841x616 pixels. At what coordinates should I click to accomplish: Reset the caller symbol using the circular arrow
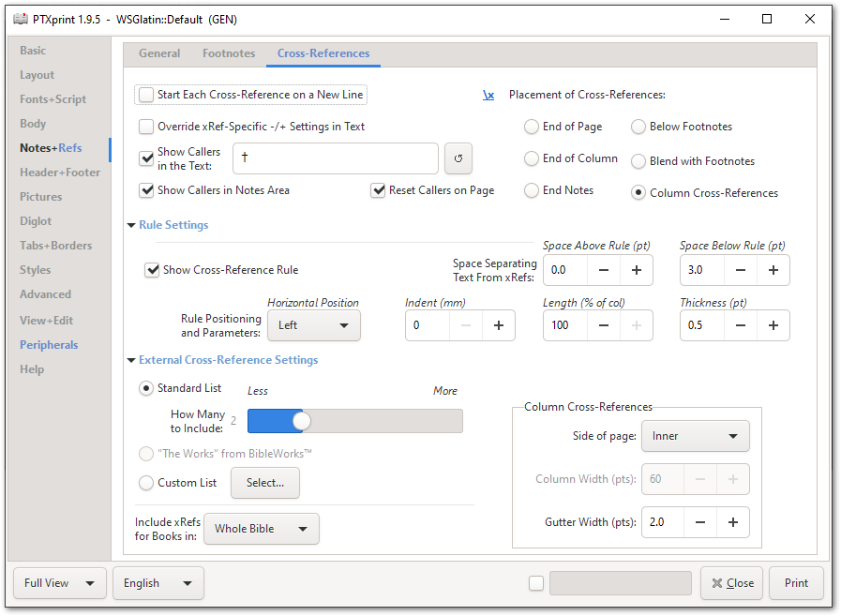(x=458, y=158)
